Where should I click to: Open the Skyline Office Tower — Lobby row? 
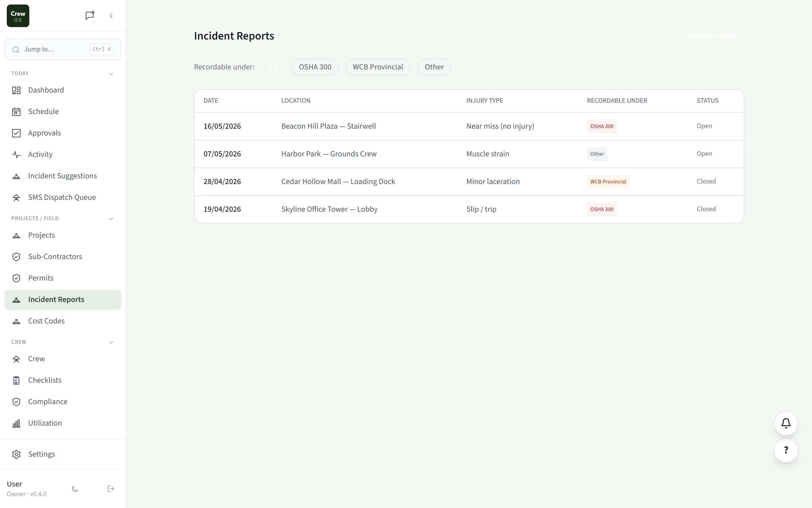pos(469,209)
